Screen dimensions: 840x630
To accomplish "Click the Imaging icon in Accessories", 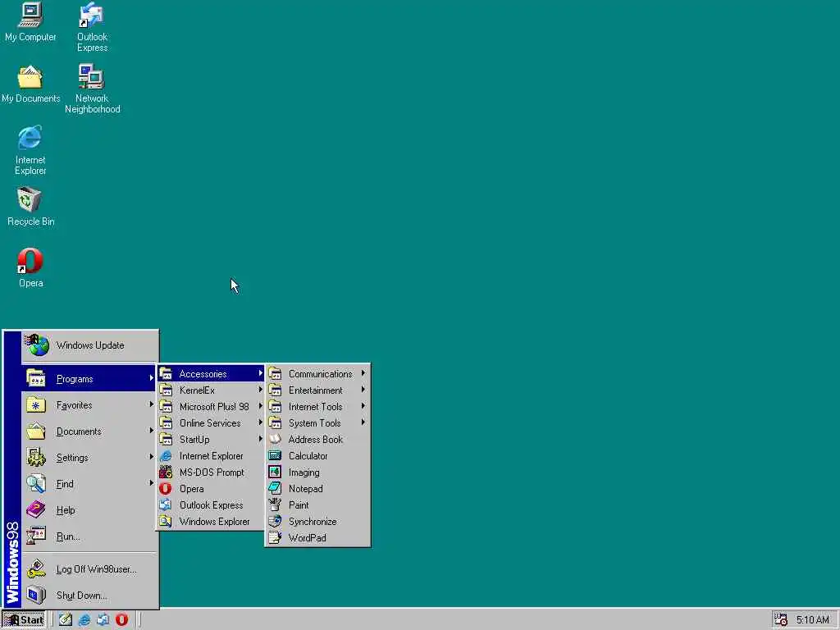I will [275, 472].
